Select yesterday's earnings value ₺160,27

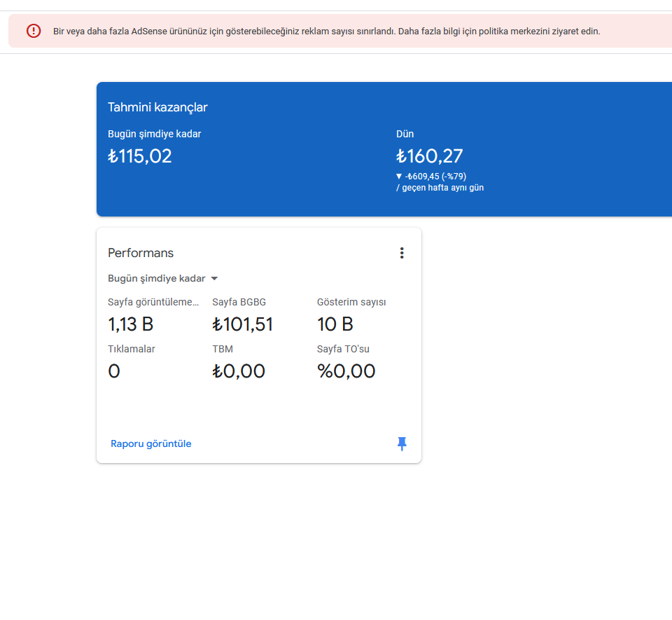point(429,156)
